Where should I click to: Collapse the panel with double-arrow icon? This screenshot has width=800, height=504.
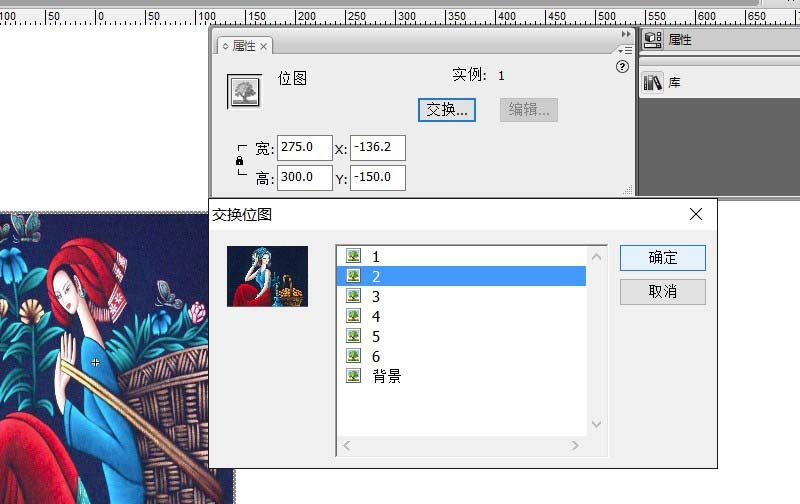pyautogui.click(x=626, y=34)
